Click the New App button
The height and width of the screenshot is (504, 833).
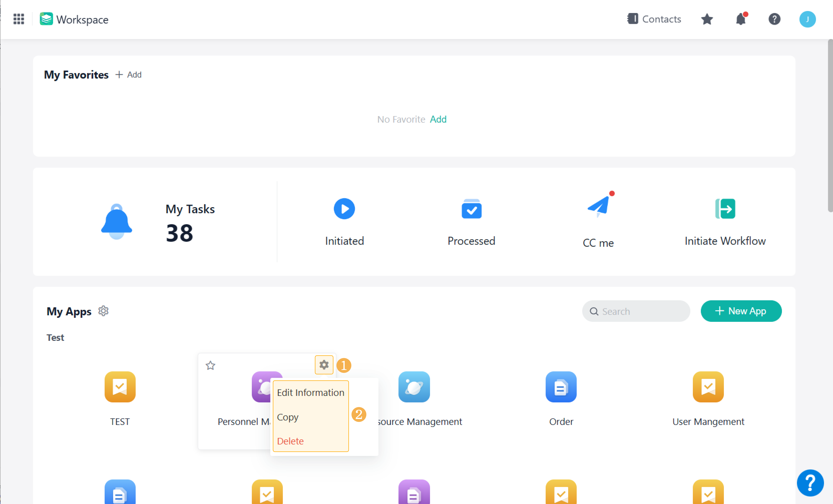[741, 311]
